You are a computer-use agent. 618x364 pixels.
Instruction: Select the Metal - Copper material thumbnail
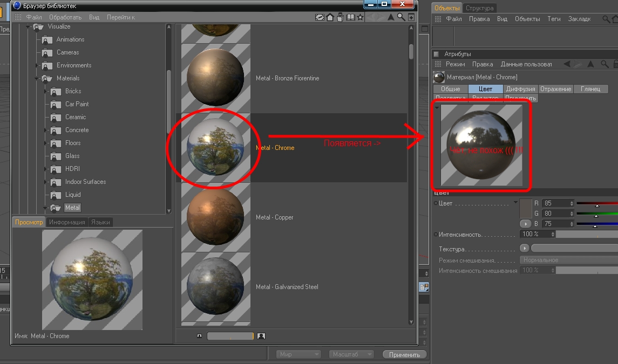[215, 217]
